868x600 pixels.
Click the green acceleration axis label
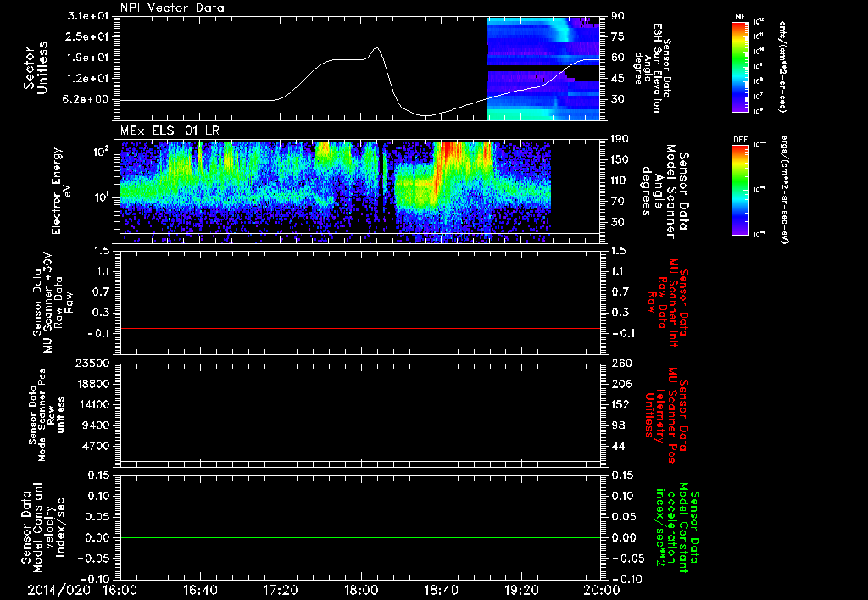click(x=672, y=529)
